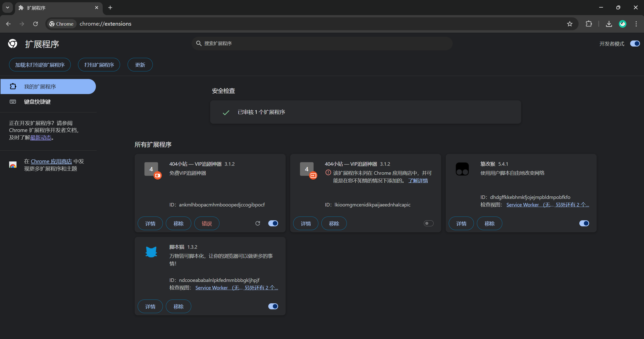Open the extensions puzzle icon in toolbar
This screenshot has width=644, height=339.
tap(589, 24)
